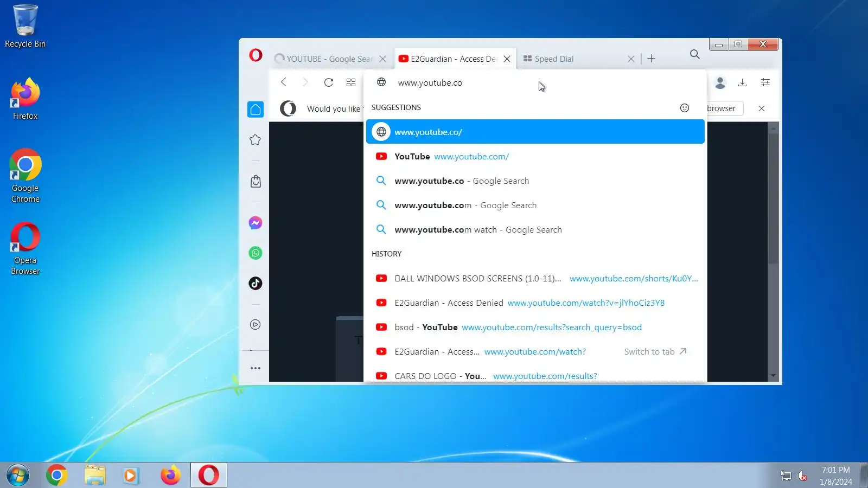Screen dimensions: 868x488
Task: Choose 'www.youtube.com - Google Search' suggestion
Action: [535, 206]
